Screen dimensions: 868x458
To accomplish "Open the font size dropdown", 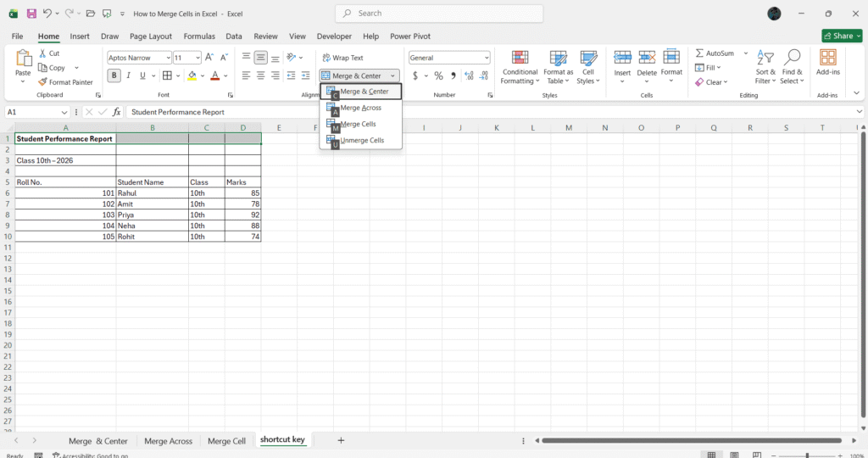I will pyautogui.click(x=198, y=58).
